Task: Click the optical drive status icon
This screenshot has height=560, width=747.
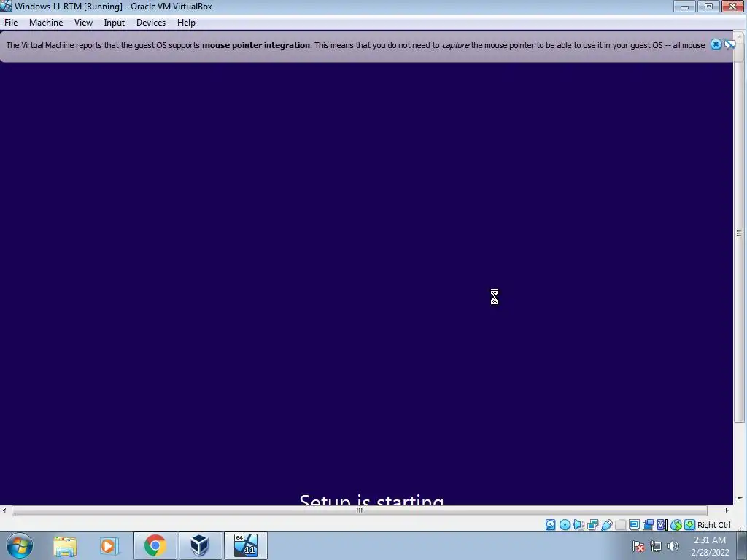Action: coord(565,525)
